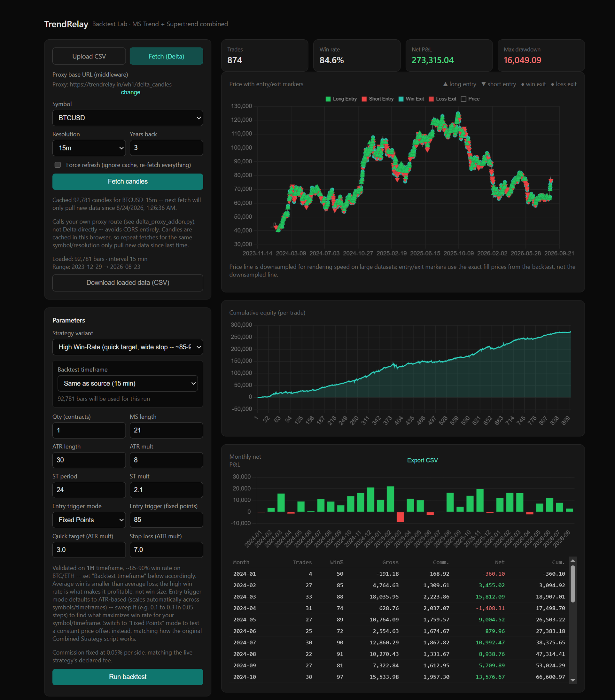615x700 pixels.
Task: Select the ATR length field
Action: [89, 460]
